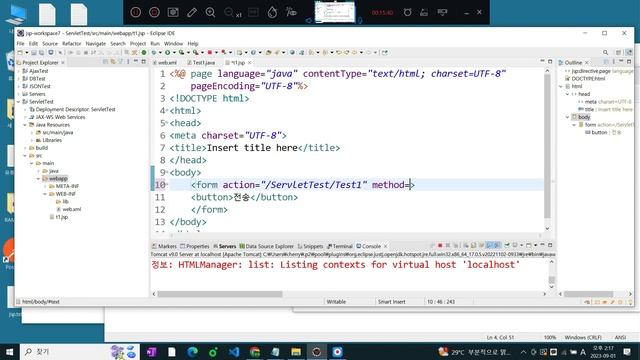Click line 11 button code in editor
The image size is (640, 360).
coord(244,197)
